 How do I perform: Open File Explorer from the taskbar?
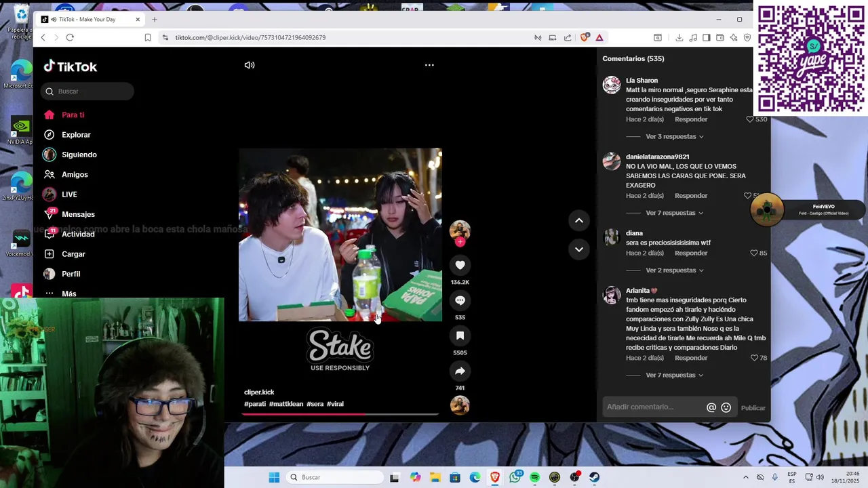click(x=435, y=477)
